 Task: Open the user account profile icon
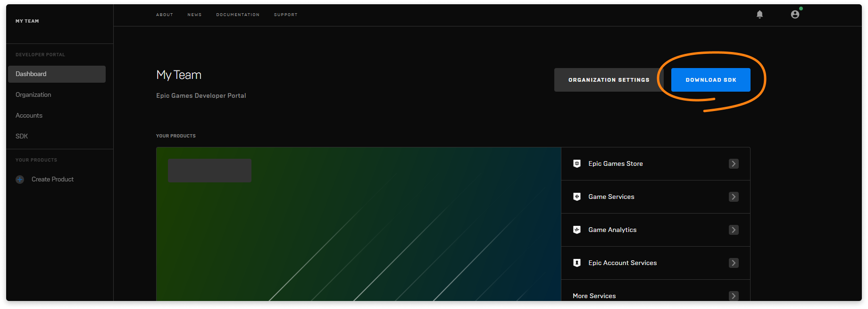(x=795, y=15)
